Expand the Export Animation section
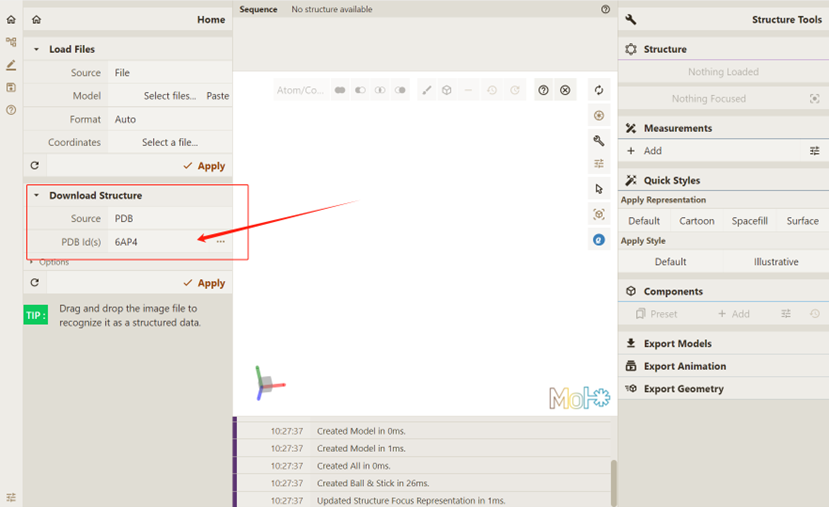 684,366
